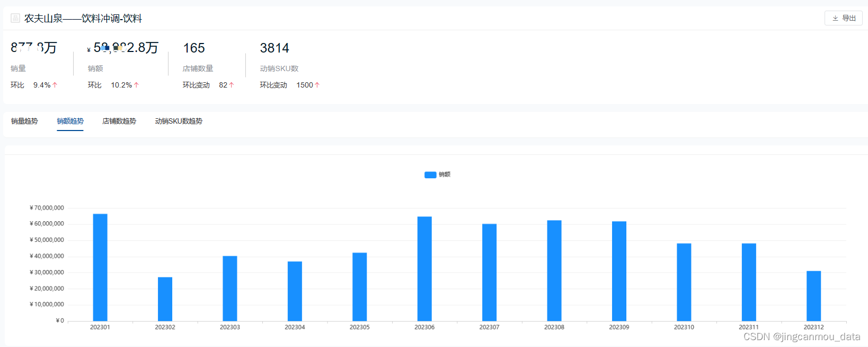
Task: Click the 导出 export button
Action: point(844,18)
